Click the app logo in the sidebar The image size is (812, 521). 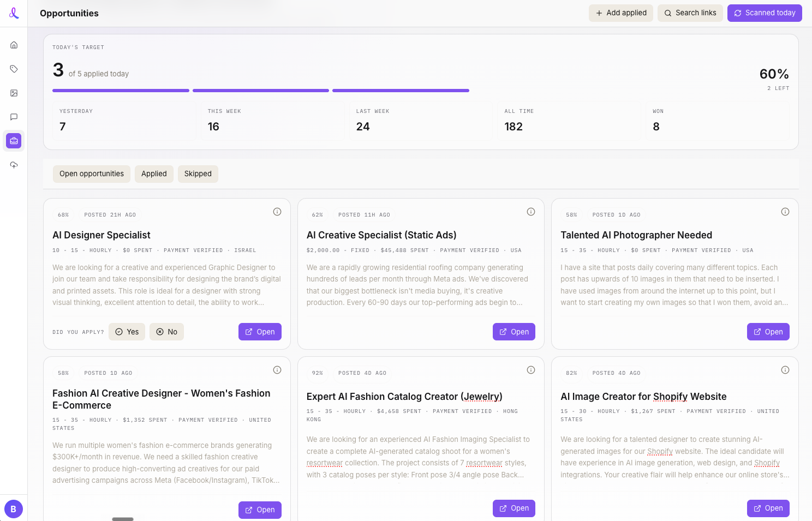[x=14, y=13]
